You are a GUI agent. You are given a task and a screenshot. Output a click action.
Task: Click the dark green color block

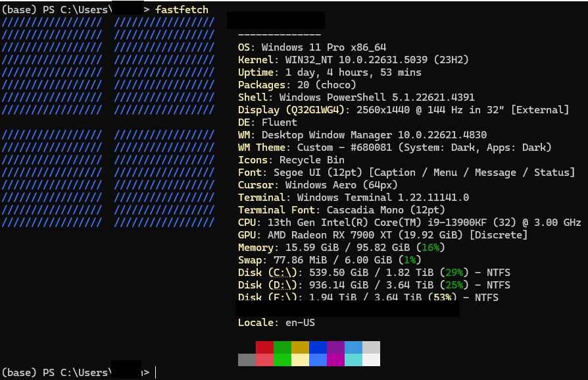click(282, 347)
